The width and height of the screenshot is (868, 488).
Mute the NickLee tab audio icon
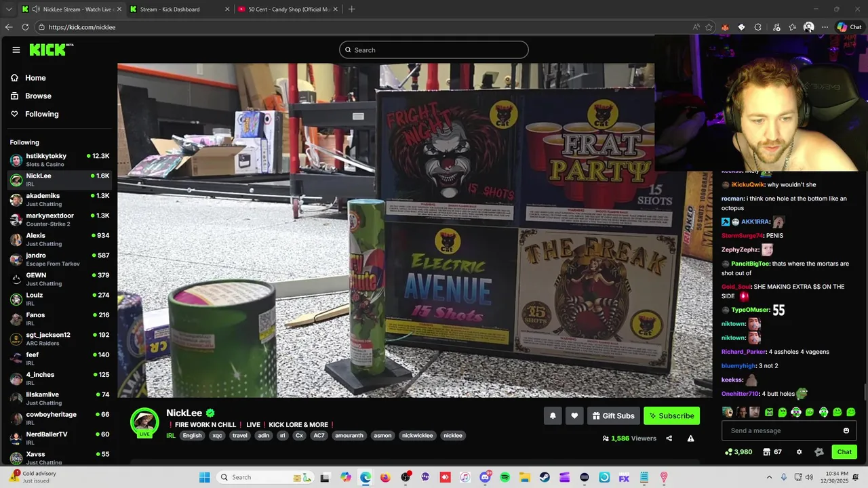35,9
